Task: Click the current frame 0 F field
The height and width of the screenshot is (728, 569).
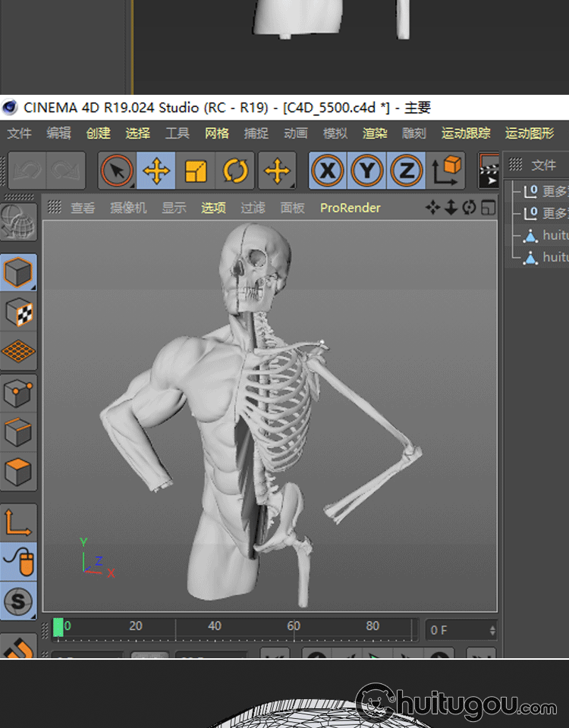Action: point(459,630)
